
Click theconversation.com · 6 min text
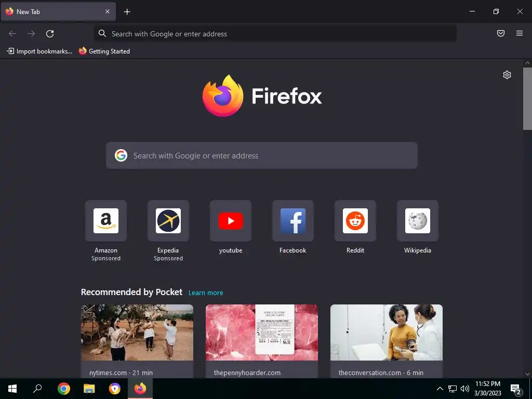[381, 373]
